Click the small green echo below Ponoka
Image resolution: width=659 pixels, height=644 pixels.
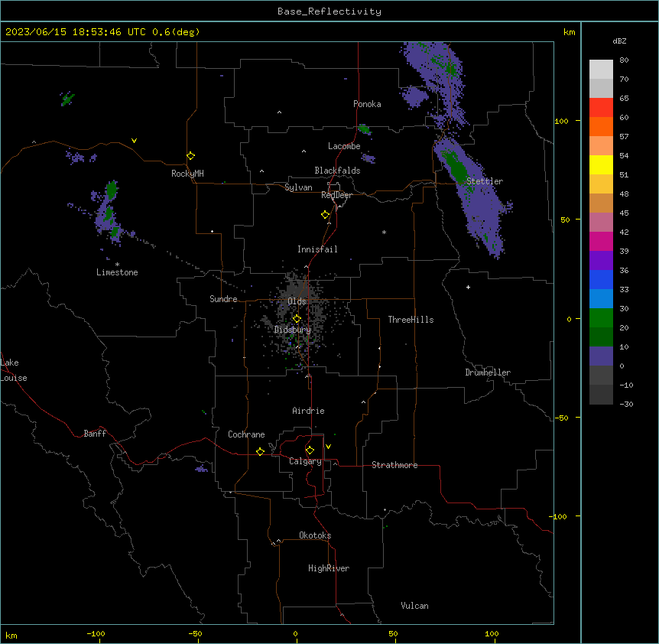(x=364, y=129)
